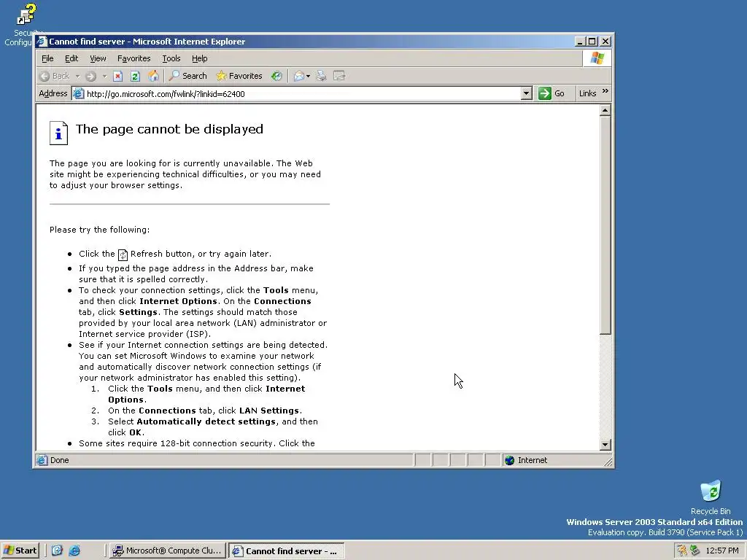
Task: Open the Edit menu
Action: pos(71,58)
